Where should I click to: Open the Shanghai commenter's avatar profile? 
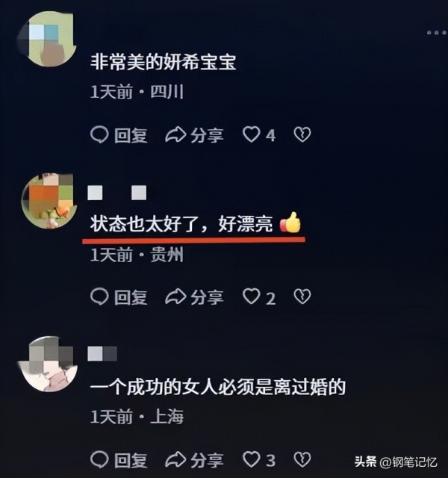48,364
